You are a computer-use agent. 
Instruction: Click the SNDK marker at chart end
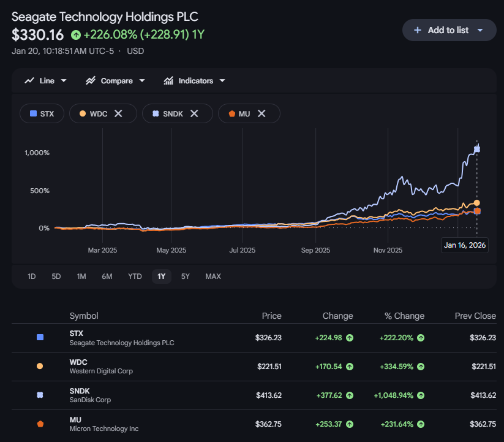[x=477, y=149]
